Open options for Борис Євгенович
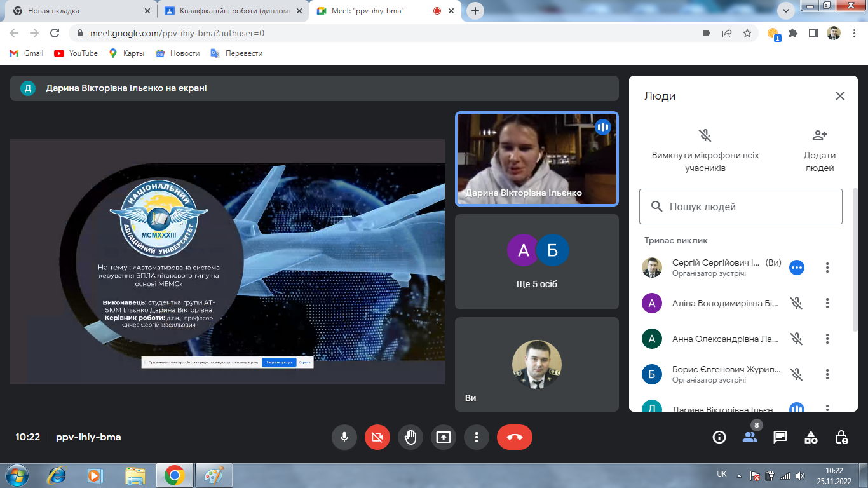Screen dimensions: 868x488 pos(827,374)
